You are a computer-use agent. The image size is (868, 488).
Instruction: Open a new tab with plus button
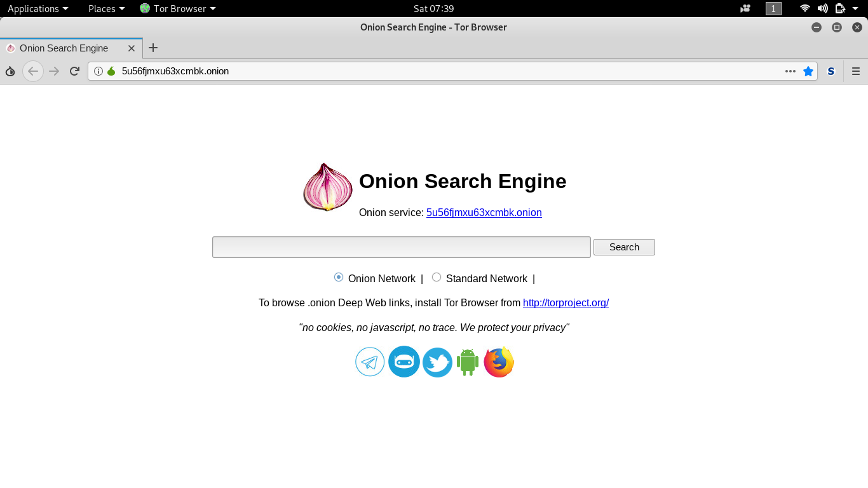coord(153,48)
